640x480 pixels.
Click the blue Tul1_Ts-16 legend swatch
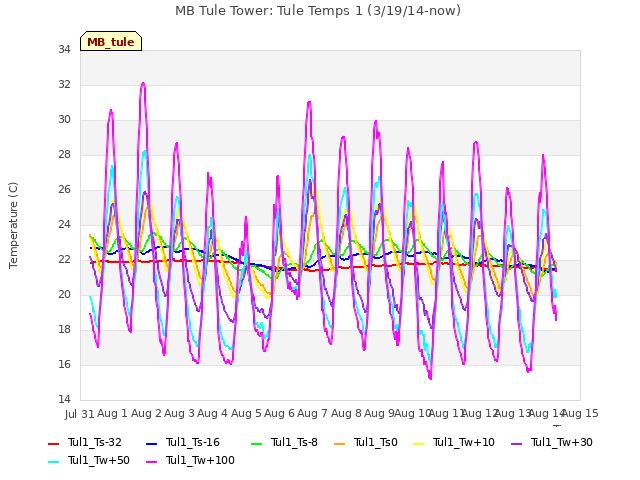pos(151,443)
